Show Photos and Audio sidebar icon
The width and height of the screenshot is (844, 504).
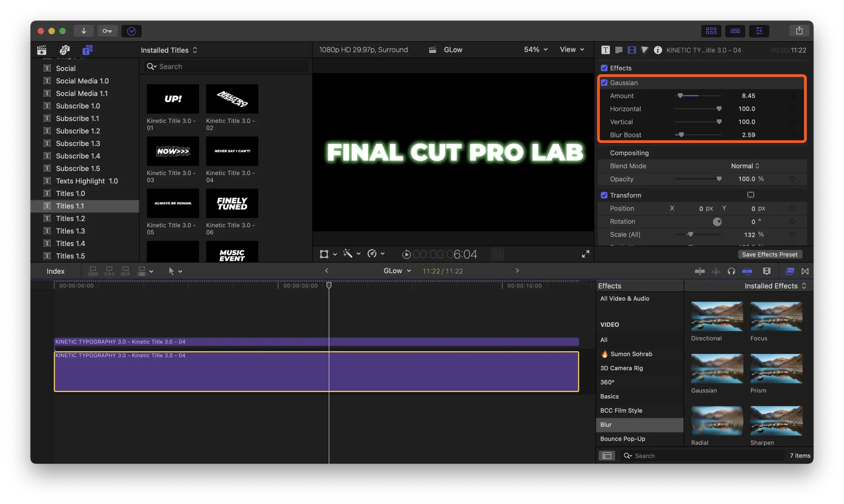pos(65,50)
